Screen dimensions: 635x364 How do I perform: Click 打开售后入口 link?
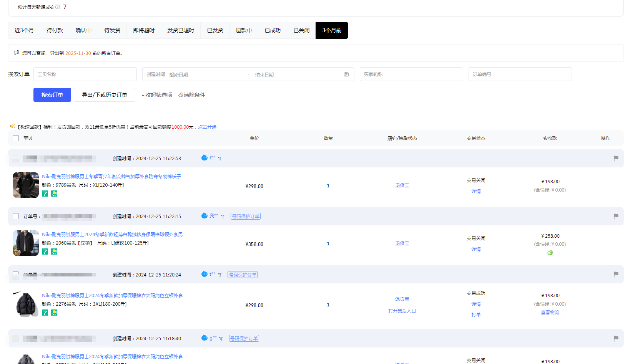402,311
